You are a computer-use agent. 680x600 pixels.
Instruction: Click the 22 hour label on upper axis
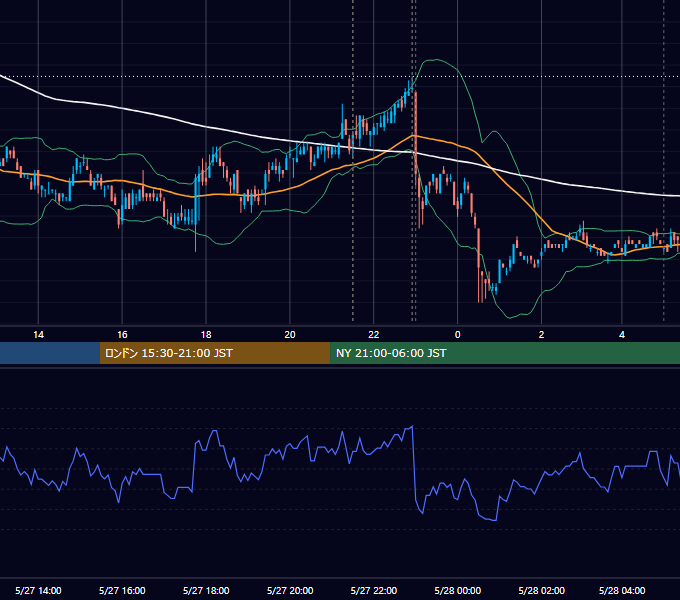click(x=373, y=335)
